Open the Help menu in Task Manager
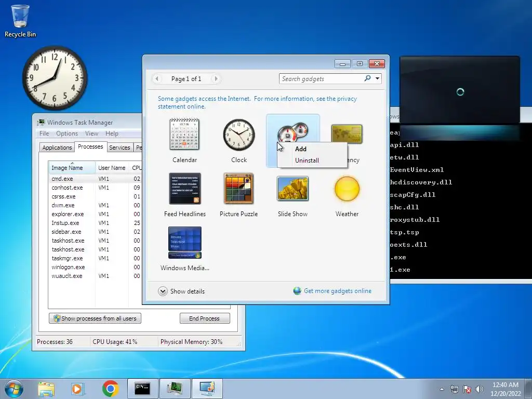This screenshot has width=532, height=399. (112, 134)
